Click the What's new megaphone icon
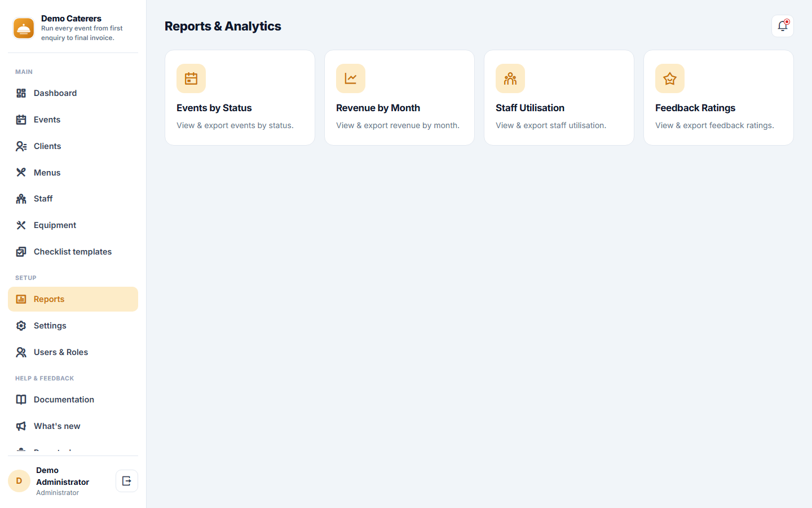This screenshot has width=812, height=508. (21, 426)
